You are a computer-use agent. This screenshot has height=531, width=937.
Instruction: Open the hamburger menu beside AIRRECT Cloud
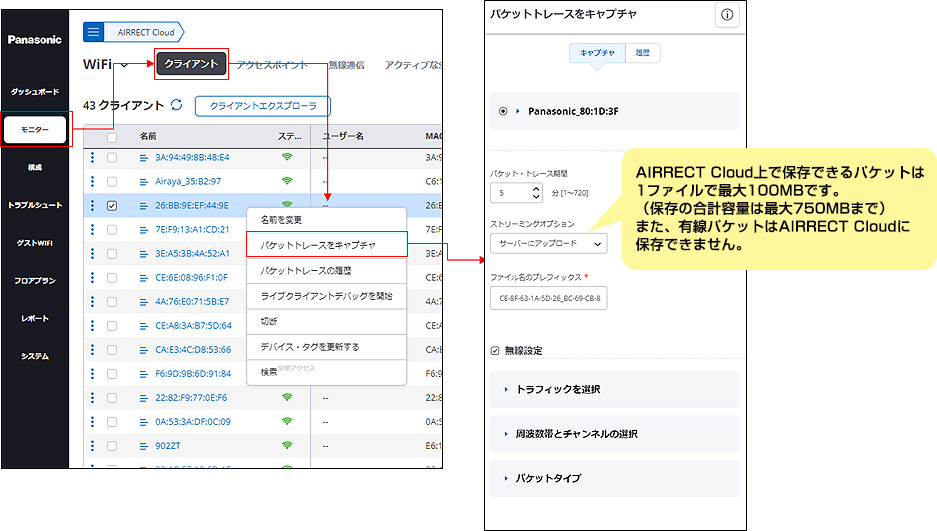(x=93, y=32)
